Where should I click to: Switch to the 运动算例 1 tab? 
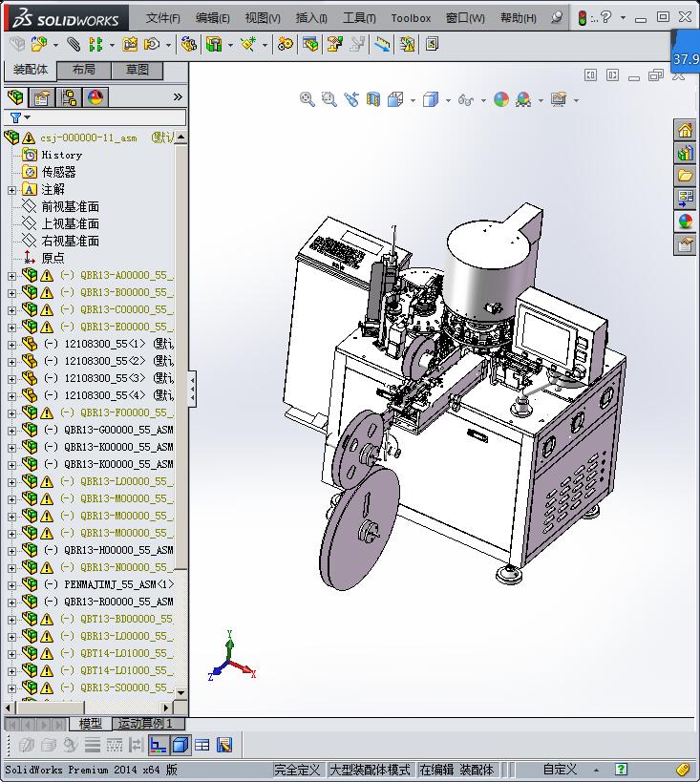tap(145, 724)
